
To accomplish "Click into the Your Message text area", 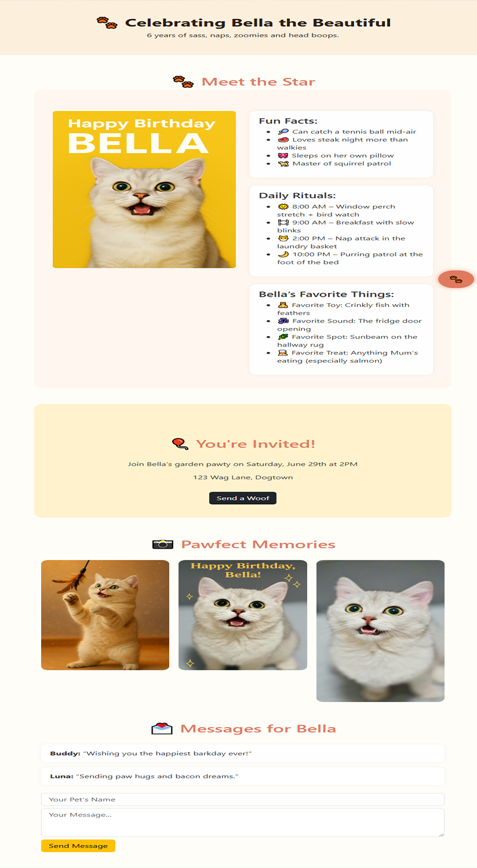I will [243, 822].
